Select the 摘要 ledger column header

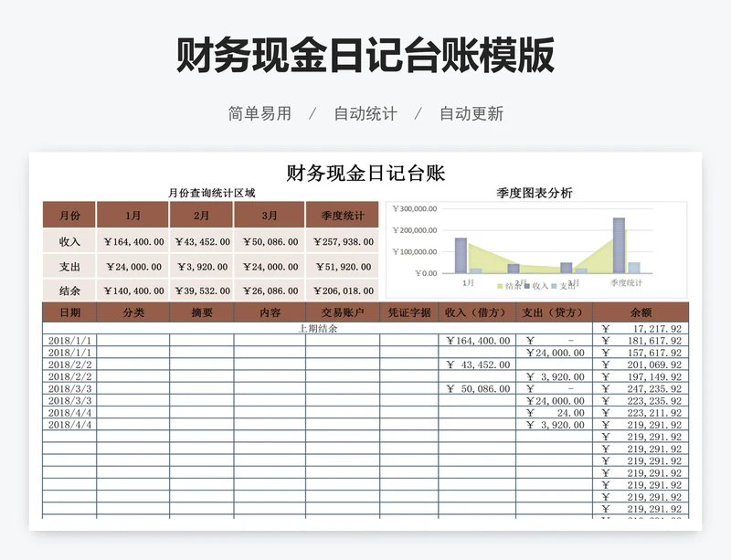click(201, 312)
